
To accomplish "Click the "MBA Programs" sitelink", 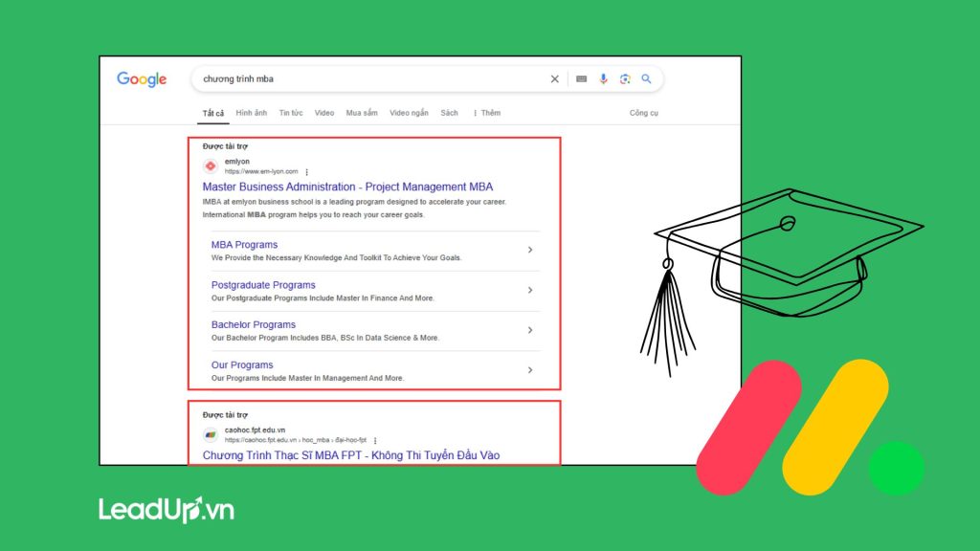I will click(x=244, y=245).
